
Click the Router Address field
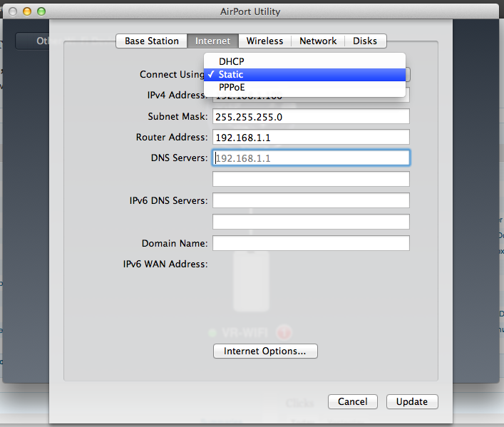pos(311,138)
